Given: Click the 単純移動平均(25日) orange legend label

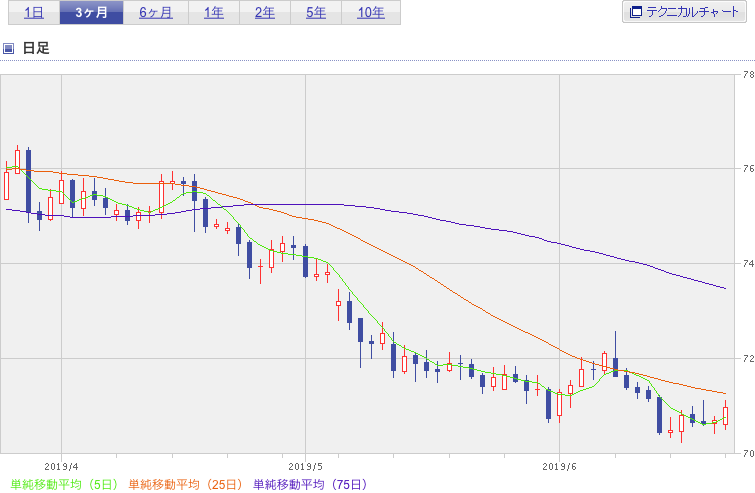Looking at the screenshot, I should pos(185,484).
